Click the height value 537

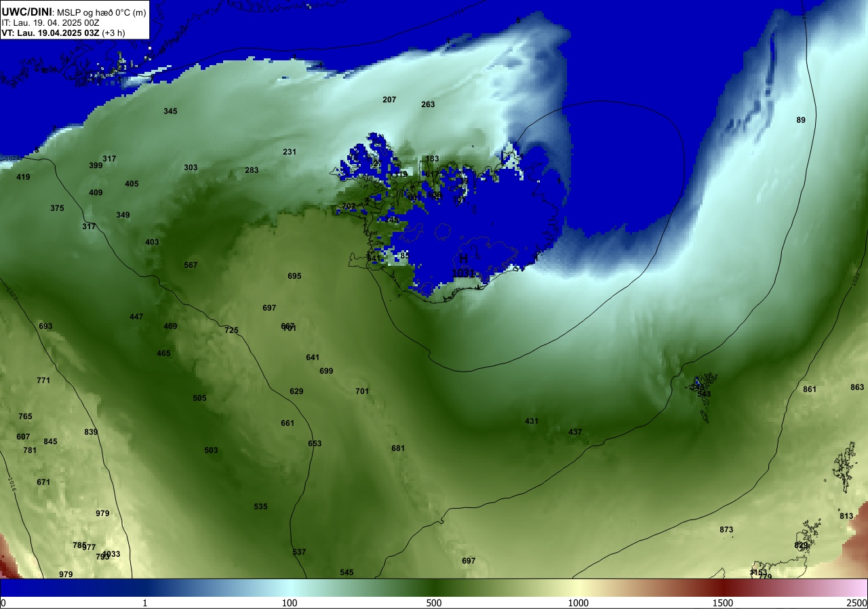pyautogui.click(x=299, y=552)
